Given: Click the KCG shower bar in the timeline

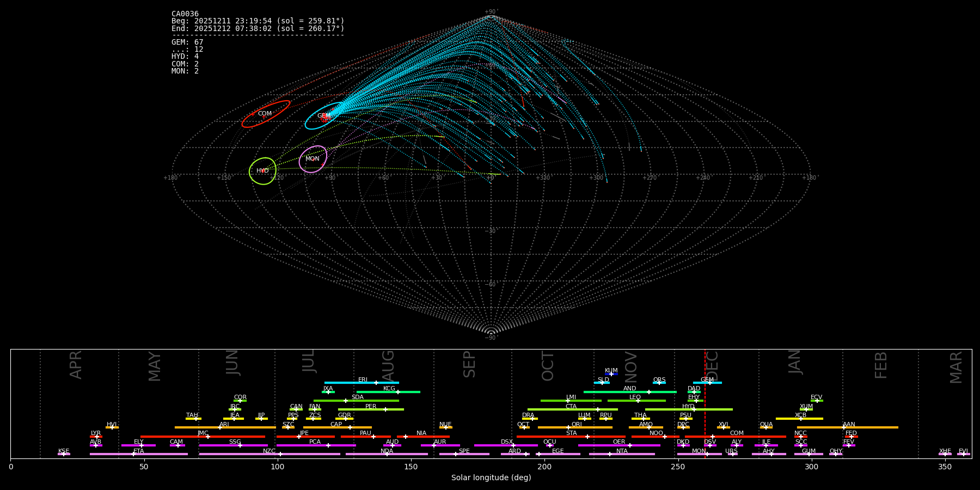Looking at the screenshot, I should (388, 391).
